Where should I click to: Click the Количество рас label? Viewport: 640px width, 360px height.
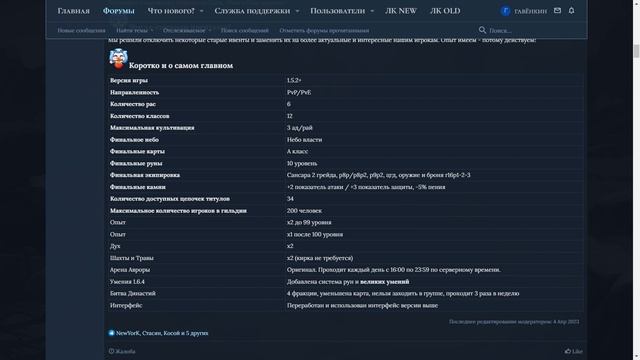pyautogui.click(x=133, y=104)
